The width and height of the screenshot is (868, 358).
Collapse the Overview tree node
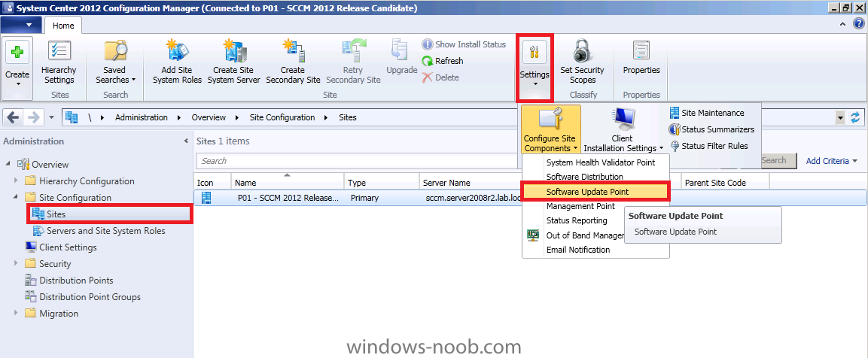(x=8, y=165)
